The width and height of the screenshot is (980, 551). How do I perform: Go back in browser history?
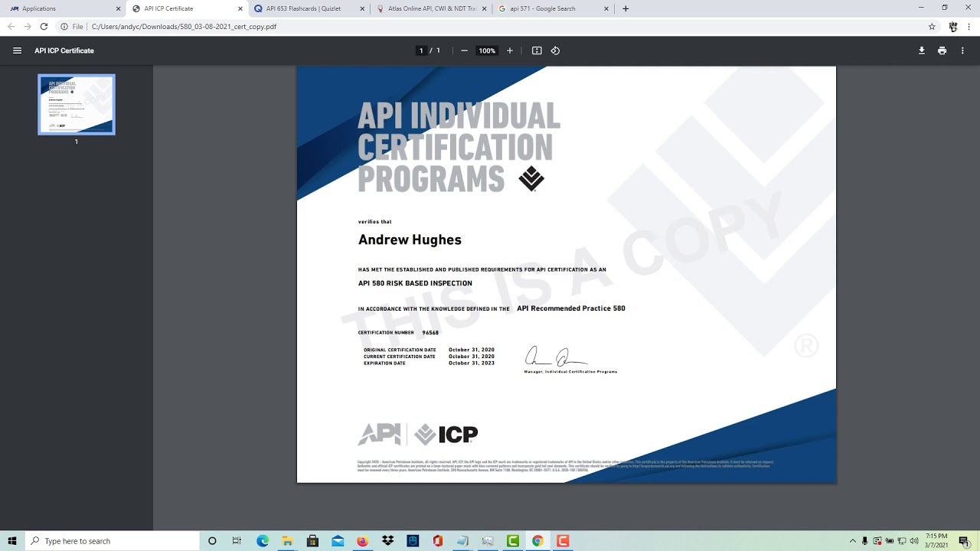tap(11, 26)
